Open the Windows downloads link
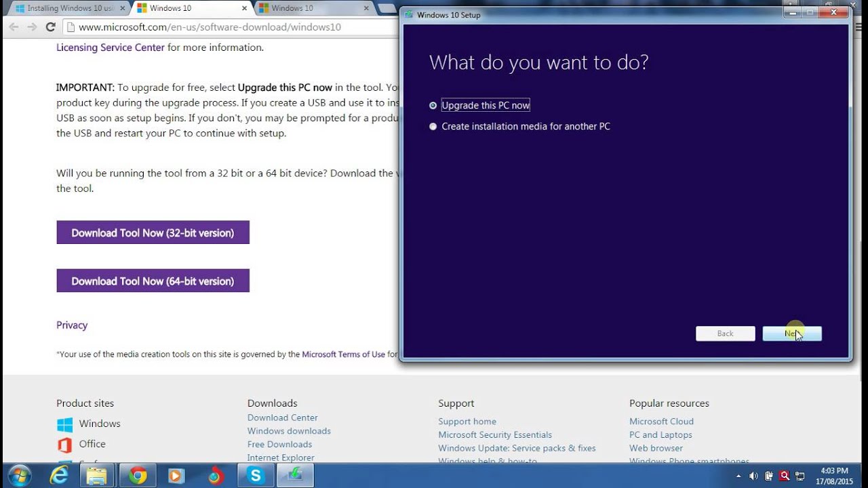This screenshot has width=868, height=488. [x=289, y=431]
